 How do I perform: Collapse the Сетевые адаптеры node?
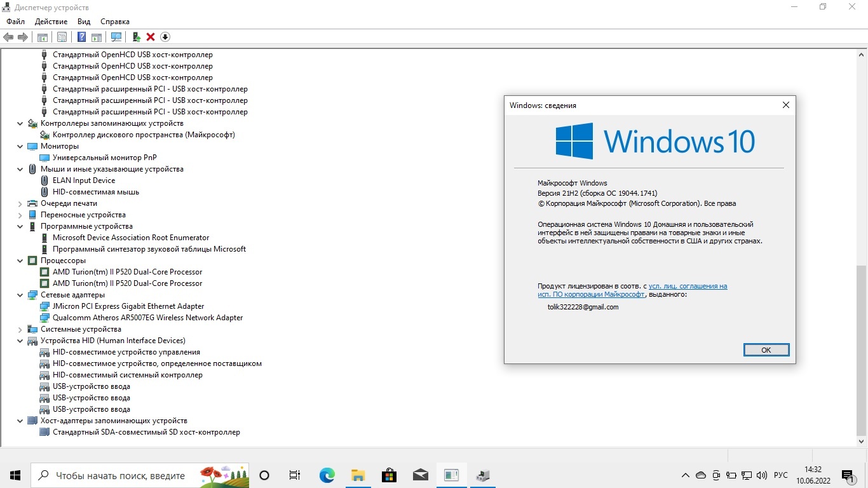pyautogui.click(x=20, y=295)
